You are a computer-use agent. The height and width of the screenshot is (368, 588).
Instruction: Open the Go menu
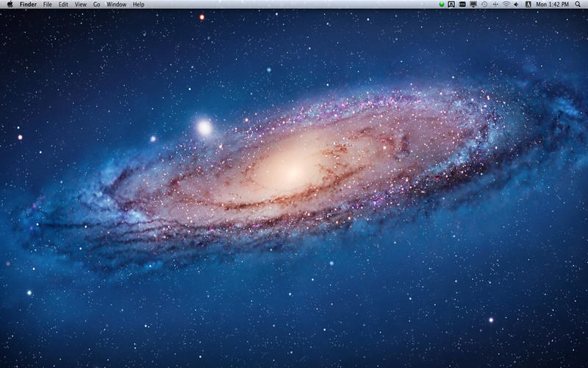[x=96, y=4]
